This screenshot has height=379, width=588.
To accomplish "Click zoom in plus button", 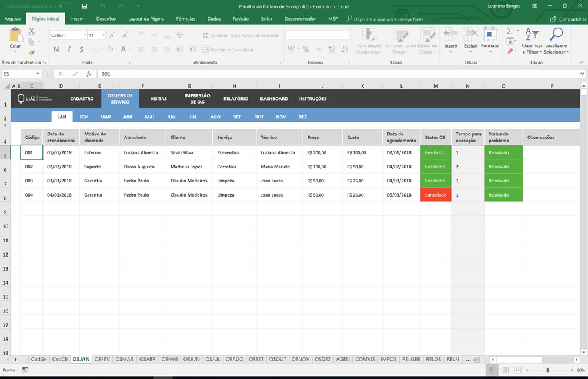I will point(572,370).
